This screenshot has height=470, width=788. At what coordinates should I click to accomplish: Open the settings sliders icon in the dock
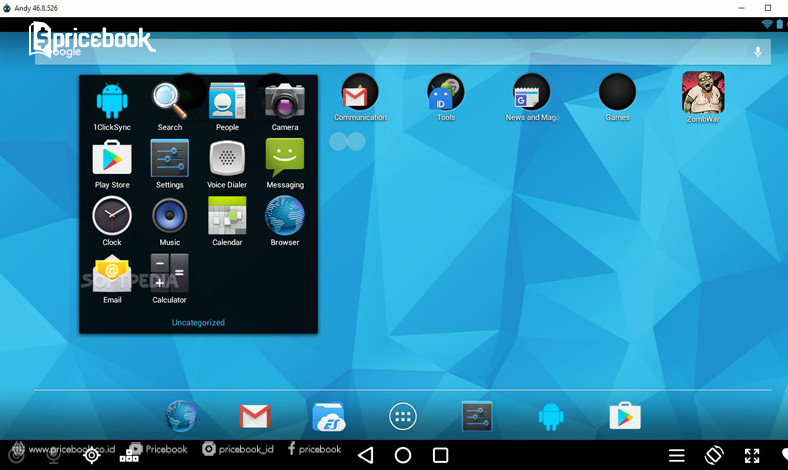click(476, 417)
